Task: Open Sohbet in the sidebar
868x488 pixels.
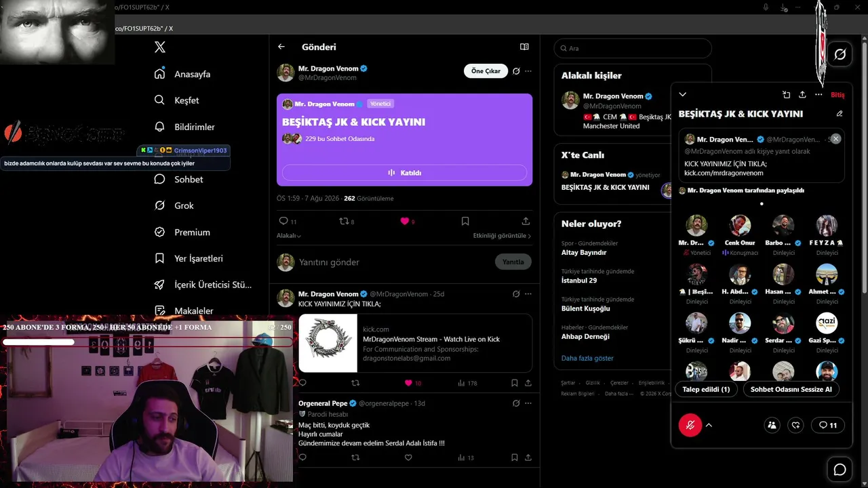Action: pos(179,180)
